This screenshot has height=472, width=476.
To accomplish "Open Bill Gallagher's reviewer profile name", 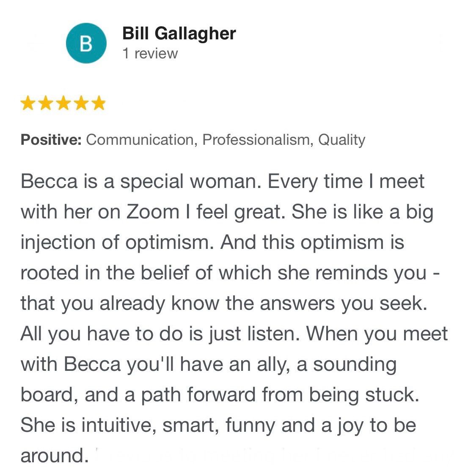I will 179,33.
